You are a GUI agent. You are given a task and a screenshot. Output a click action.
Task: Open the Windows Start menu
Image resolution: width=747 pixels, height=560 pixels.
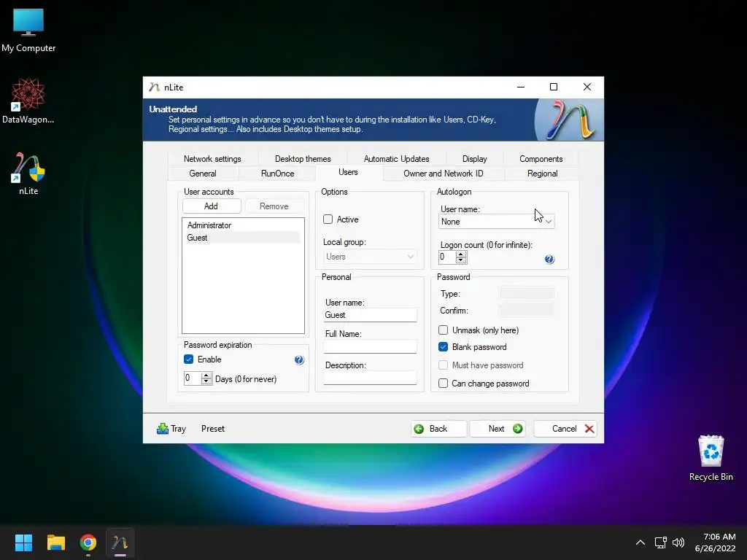[x=23, y=542]
